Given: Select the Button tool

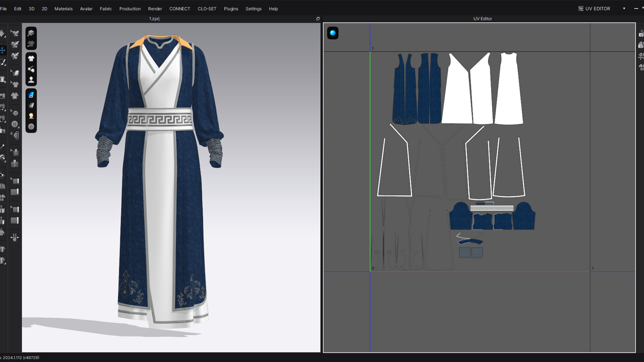Looking at the screenshot, I should pos(15,124).
